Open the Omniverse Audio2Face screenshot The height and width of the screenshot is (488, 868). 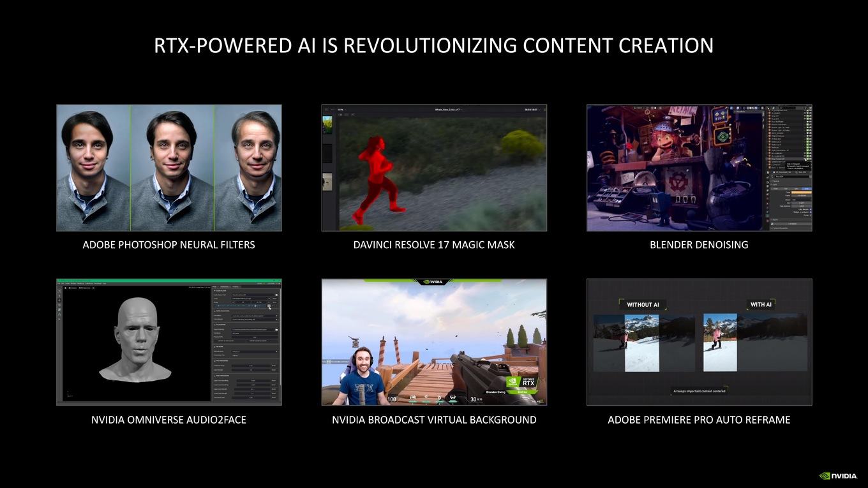point(169,342)
